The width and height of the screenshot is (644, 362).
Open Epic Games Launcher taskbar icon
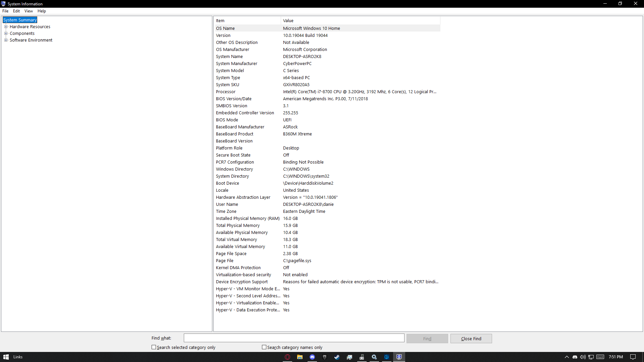click(x=325, y=357)
